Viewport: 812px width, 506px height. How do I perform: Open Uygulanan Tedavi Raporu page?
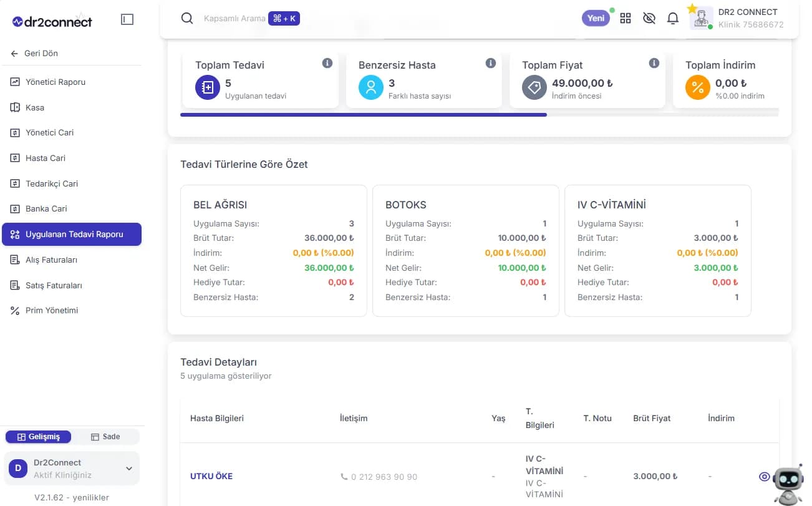72,234
